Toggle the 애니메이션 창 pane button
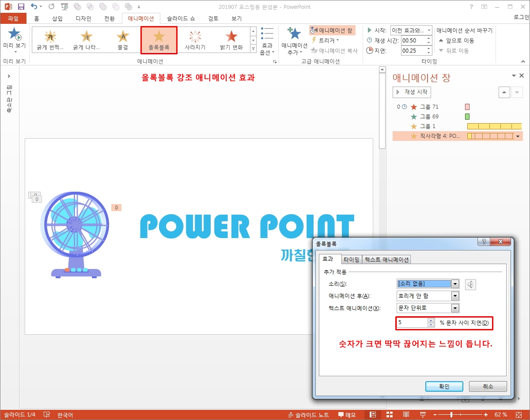The width and height of the screenshot is (530, 420). (332, 30)
